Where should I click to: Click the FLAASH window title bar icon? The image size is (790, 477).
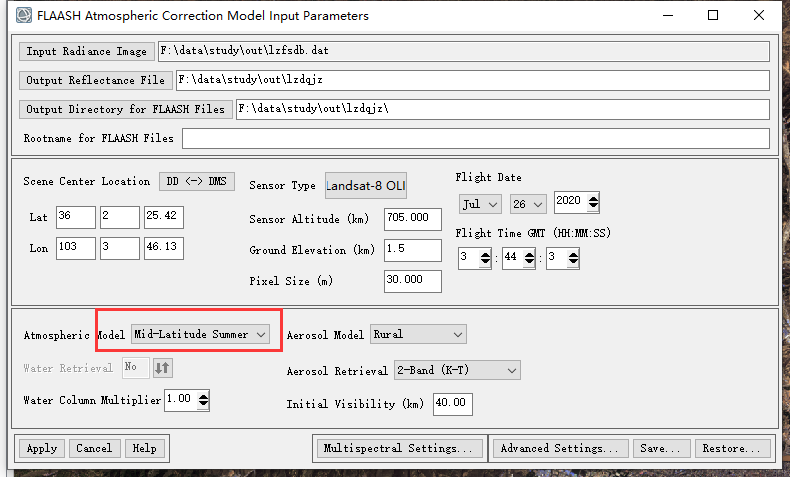pyautogui.click(x=23, y=16)
